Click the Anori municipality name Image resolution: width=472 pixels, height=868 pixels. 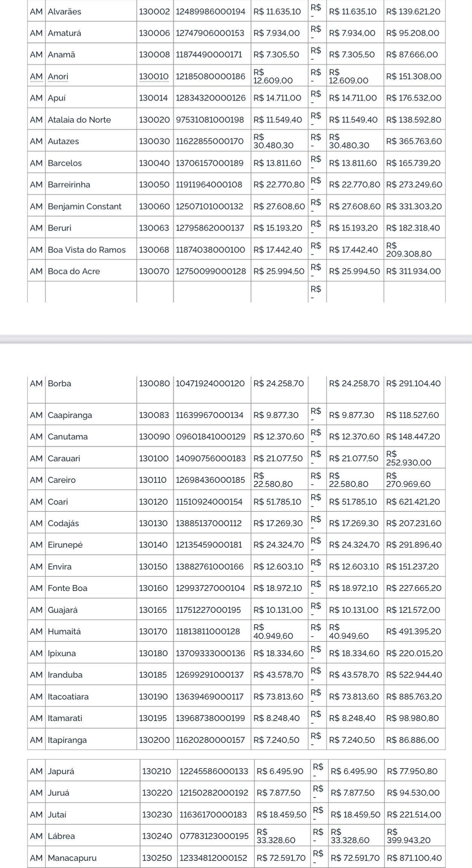tap(58, 77)
